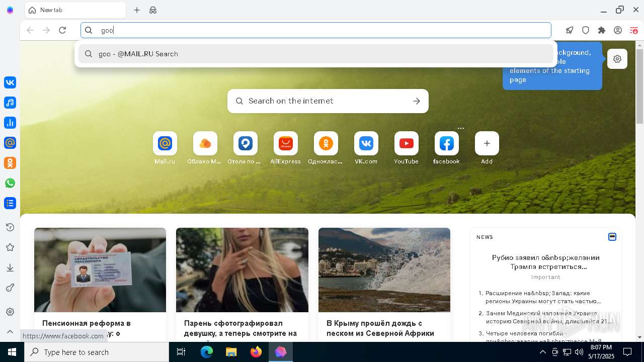Open the Crimea sea wave news thumbnail
Viewport: 644px width, 362px height.
384,270
